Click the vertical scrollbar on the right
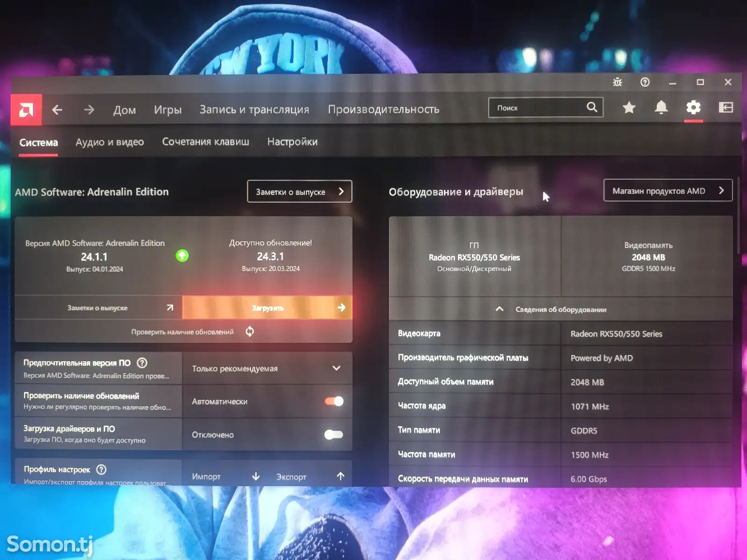 click(739, 216)
